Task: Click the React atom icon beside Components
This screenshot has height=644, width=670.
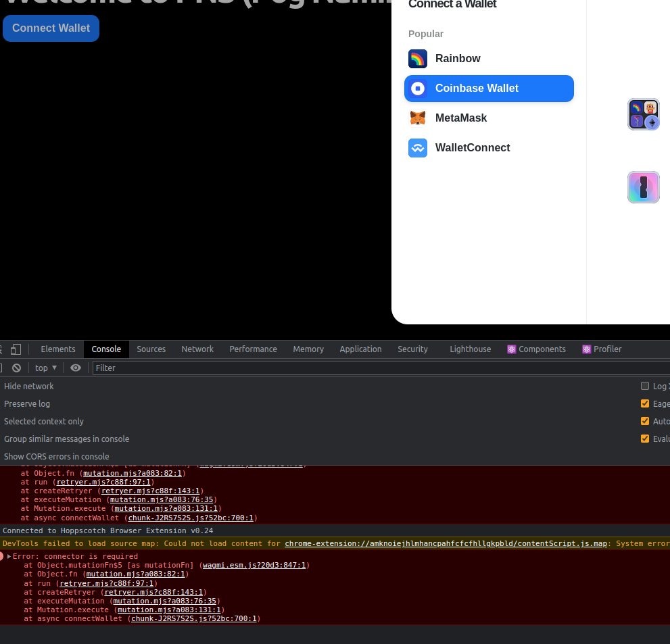Action: click(512, 349)
